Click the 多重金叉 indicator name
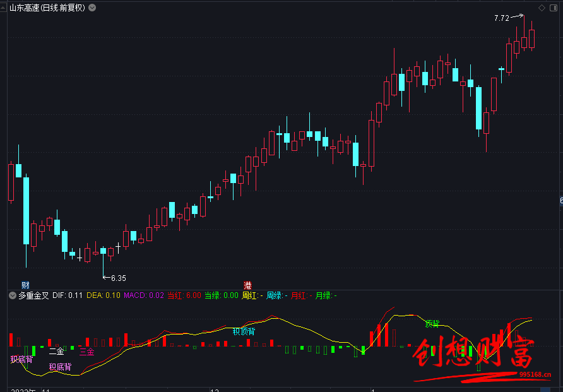The image size is (563, 392). coord(33,296)
